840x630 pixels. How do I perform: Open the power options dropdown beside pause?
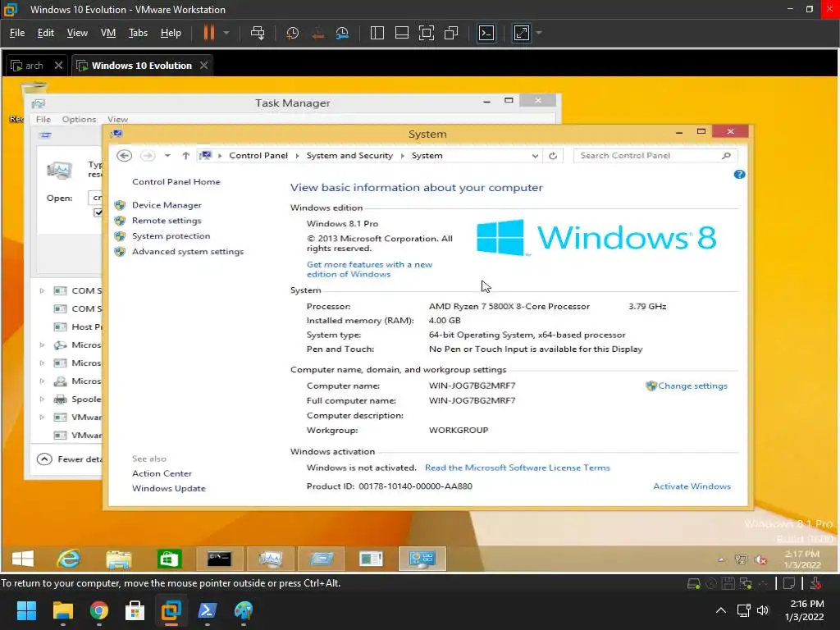click(x=226, y=33)
